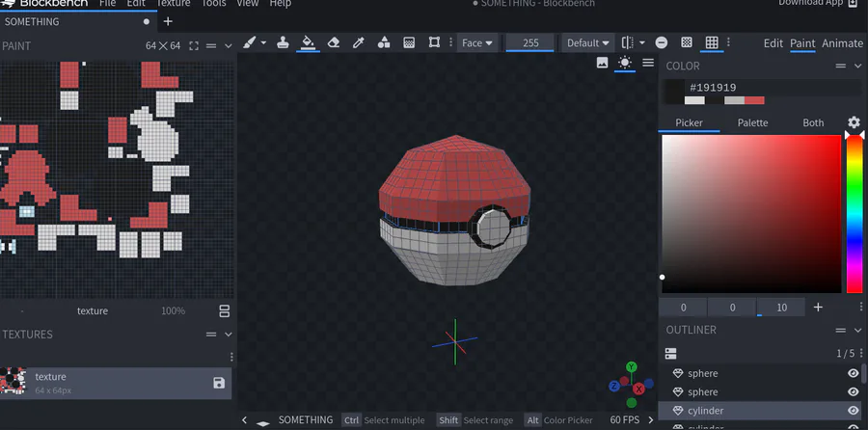Click the opacity value field 255

[x=529, y=42]
